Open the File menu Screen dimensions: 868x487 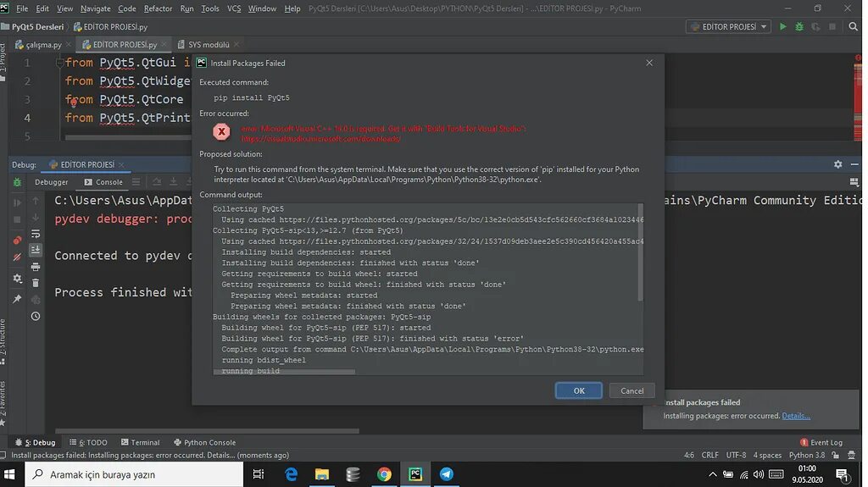22,8
